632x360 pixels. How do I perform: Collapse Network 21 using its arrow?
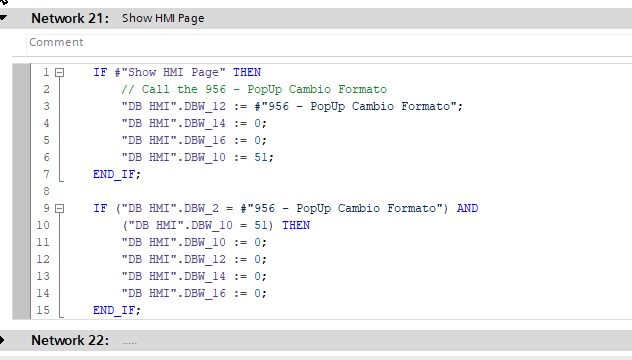tap(3, 18)
